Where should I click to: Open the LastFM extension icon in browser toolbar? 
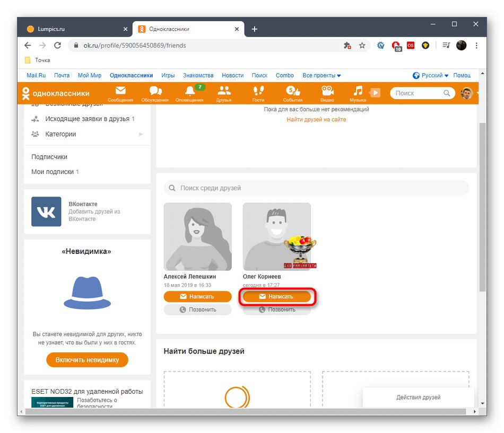(411, 46)
